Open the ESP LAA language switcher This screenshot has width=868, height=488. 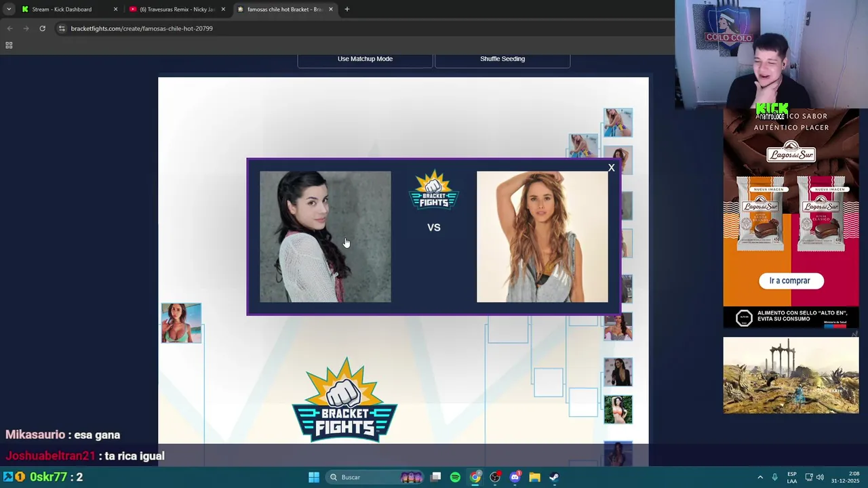point(792,477)
